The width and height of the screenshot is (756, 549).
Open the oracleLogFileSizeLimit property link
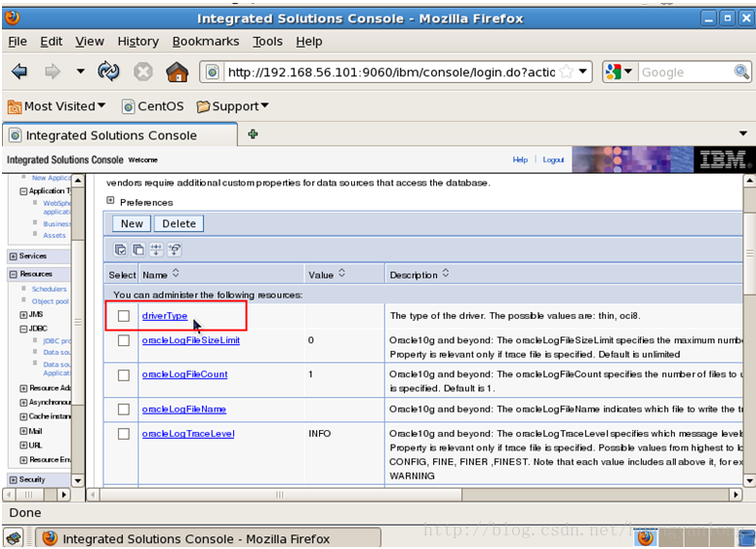coord(191,340)
